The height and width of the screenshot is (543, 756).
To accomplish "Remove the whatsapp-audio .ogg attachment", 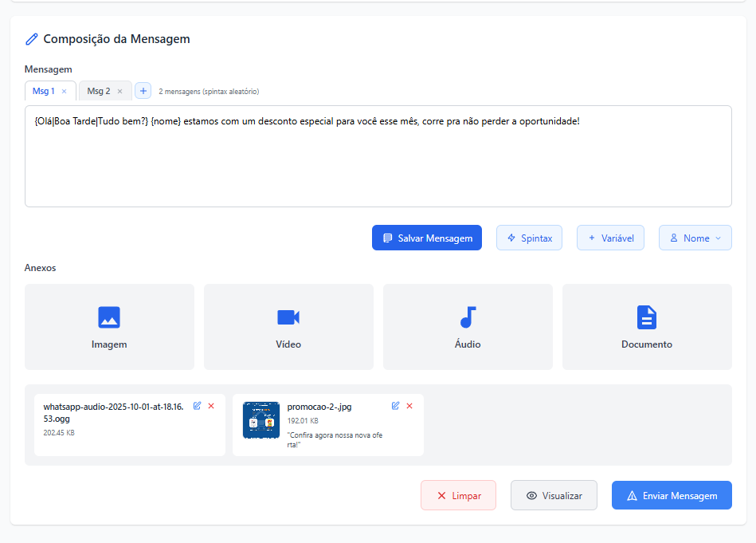I will tap(211, 406).
